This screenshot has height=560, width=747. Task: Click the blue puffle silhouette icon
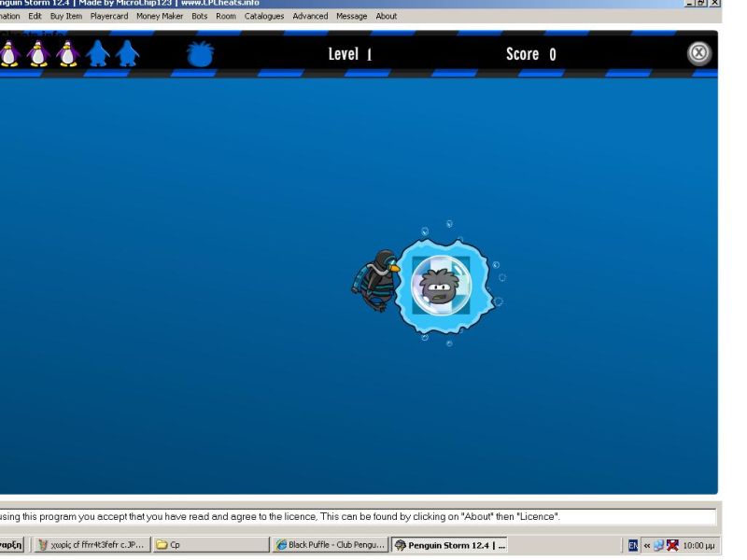point(200,54)
